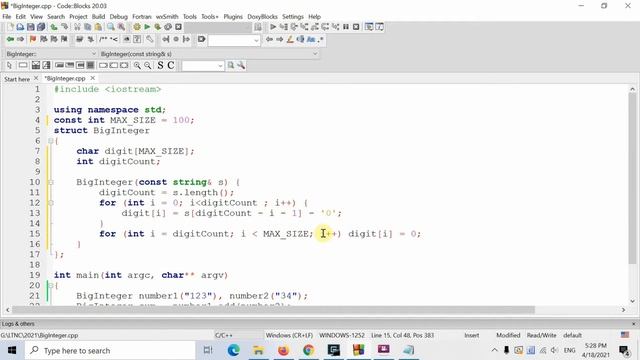This screenshot has height=360, width=640.
Task: Click the Cut scissors icon
Action: tap(77, 27)
